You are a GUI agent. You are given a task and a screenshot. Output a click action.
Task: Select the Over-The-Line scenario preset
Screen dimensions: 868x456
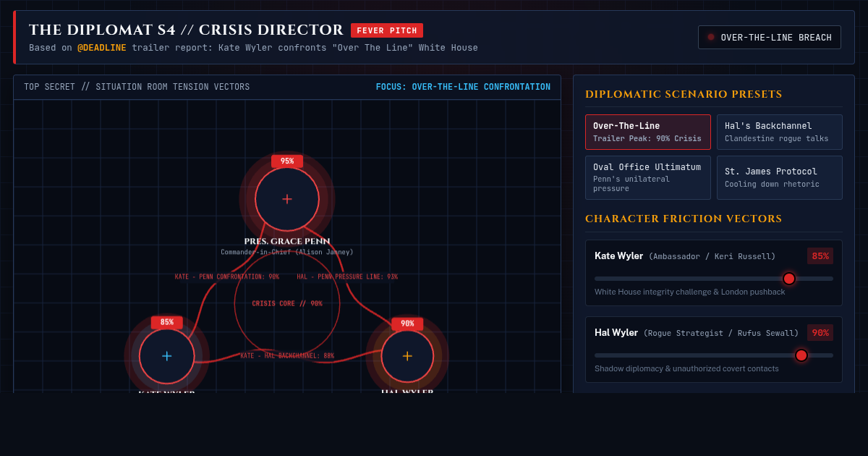click(x=648, y=132)
